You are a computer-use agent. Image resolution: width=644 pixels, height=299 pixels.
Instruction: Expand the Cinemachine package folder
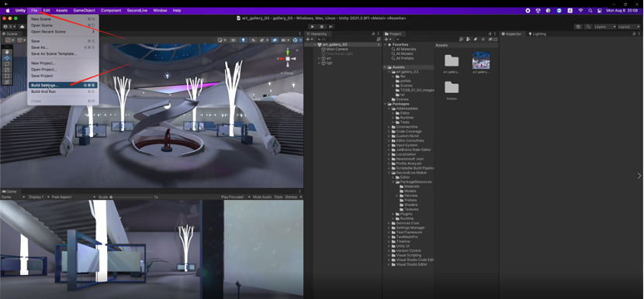tap(389, 127)
